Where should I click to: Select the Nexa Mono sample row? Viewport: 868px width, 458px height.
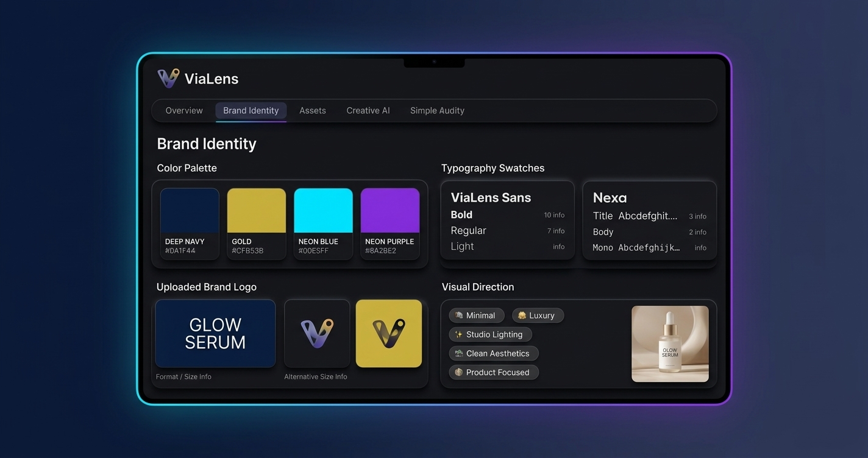click(x=649, y=248)
